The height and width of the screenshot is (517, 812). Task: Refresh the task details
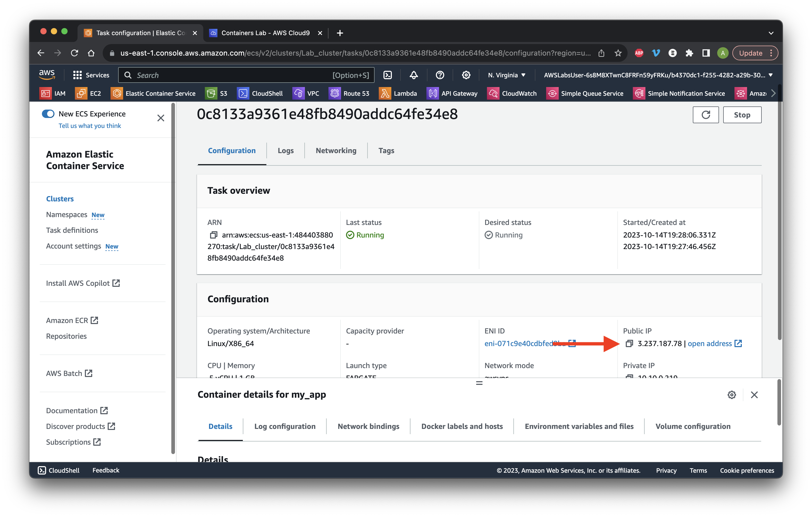coord(706,115)
